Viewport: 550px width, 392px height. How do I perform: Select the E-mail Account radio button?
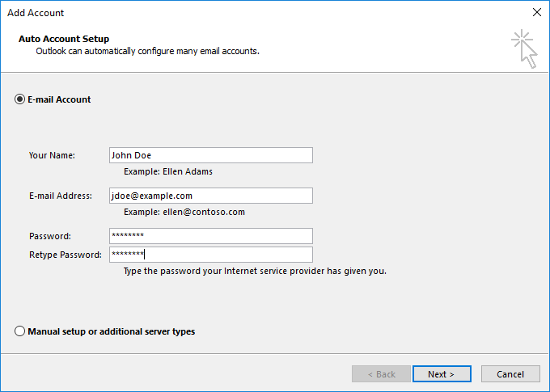tap(20, 99)
